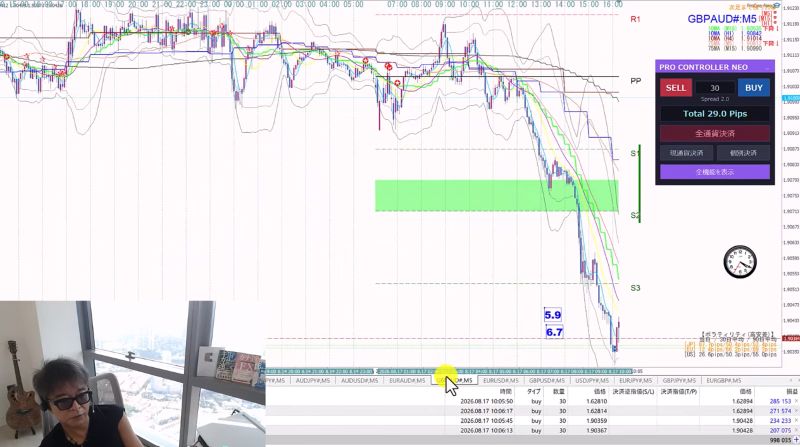This screenshot has width=800, height=447.
Task: Click the 全通貨決済 close-all button
Action: tap(715, 134)
